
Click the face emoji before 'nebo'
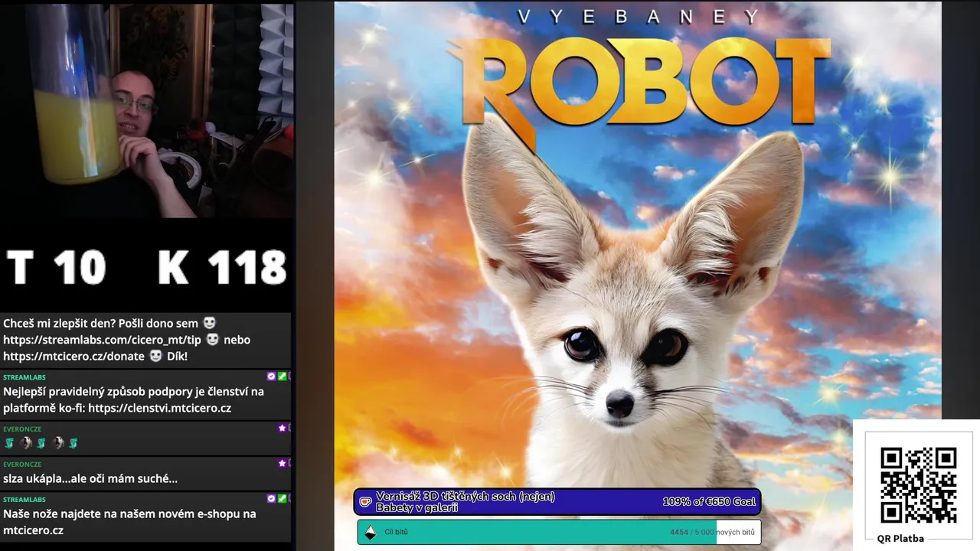pyautogui.click(x=213, y=340)
